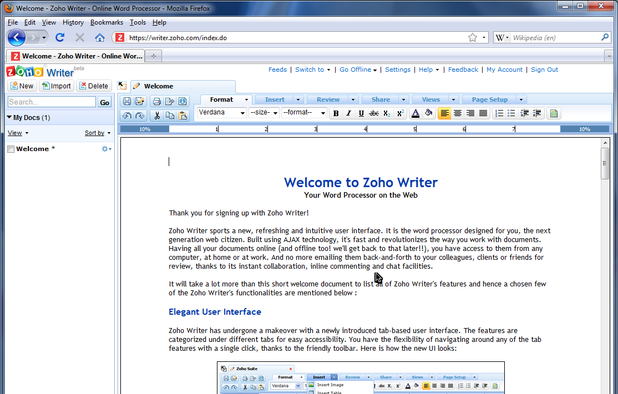Copy selection using copy icon
The image size is (618, 394).
point(169,116)
